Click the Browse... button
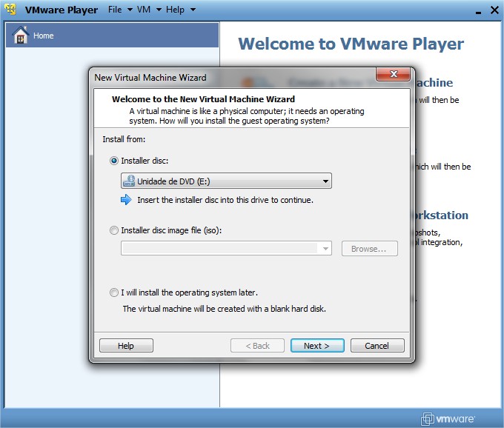Screen dimensions: 504x428 click(x=369, y=249)
